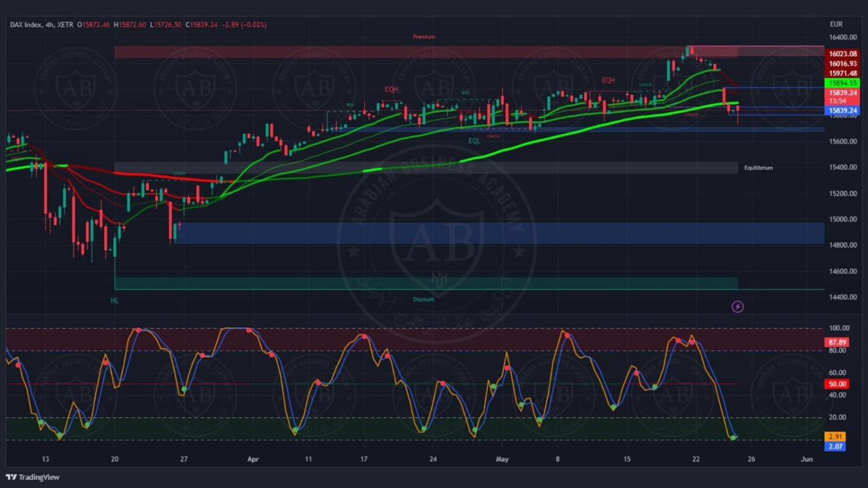Click the red 15839.24 countdown price tag
This screenshot has width=868, height=488.
coord(843,97)
